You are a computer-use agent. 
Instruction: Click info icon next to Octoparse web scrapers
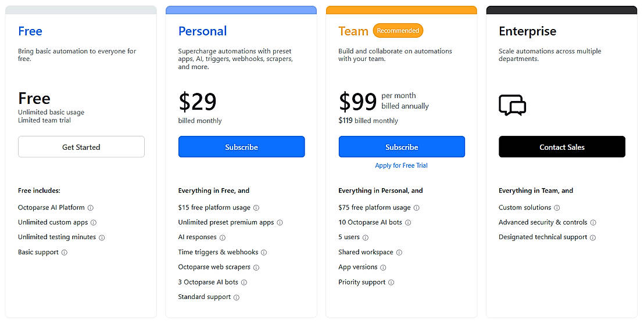point(256,268)
